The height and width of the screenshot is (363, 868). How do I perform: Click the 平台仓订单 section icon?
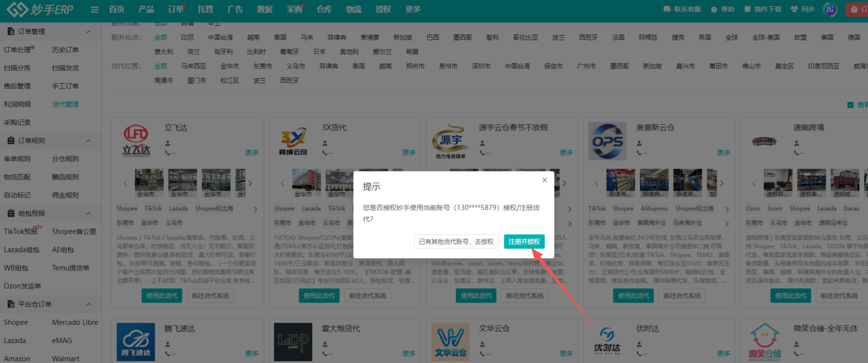(x=11, y=304)
